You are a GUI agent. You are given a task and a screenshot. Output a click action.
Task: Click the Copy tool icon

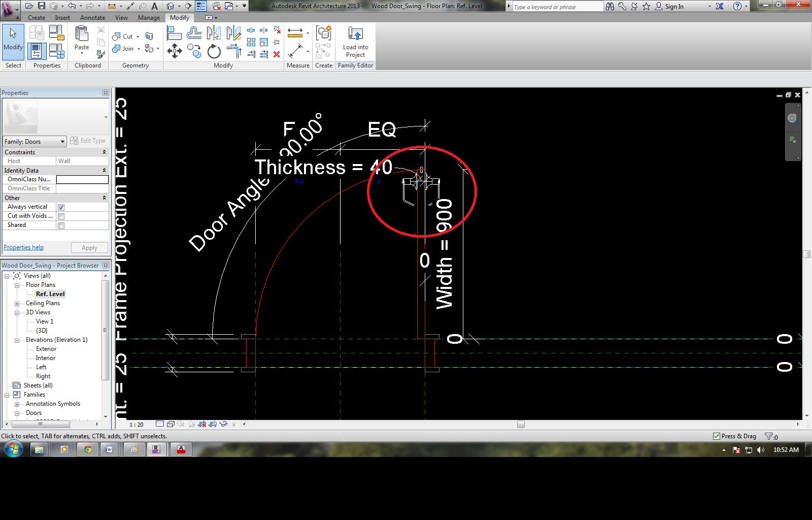point(194,51)
